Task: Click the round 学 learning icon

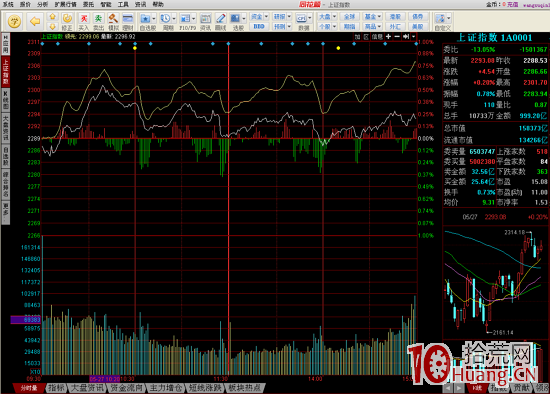Action: 14,21
